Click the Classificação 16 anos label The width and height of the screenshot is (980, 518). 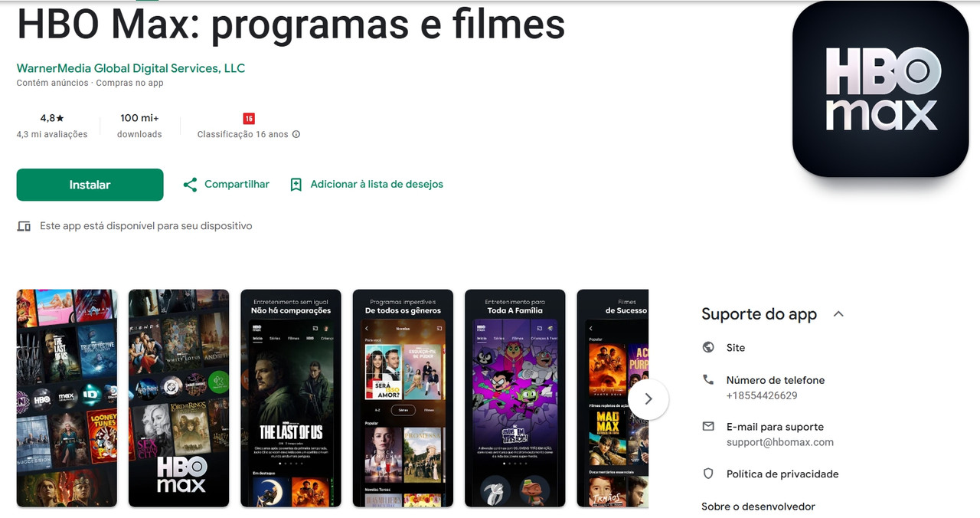tap(243, 134)
